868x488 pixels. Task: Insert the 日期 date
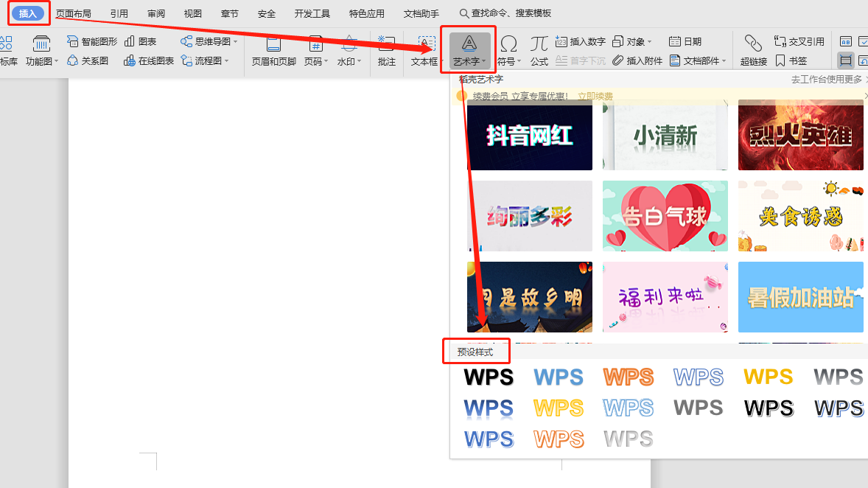tap(685, 41)
